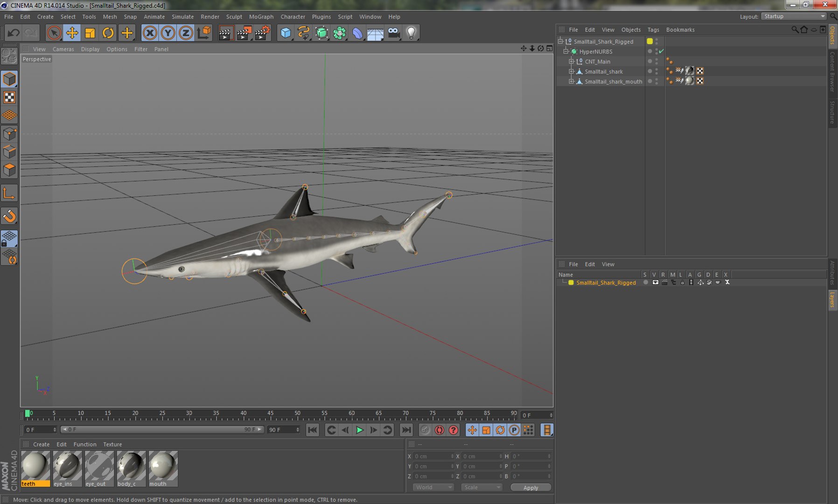Click the timeline preview range slider
Screen dimensions: 838x504
162,429
